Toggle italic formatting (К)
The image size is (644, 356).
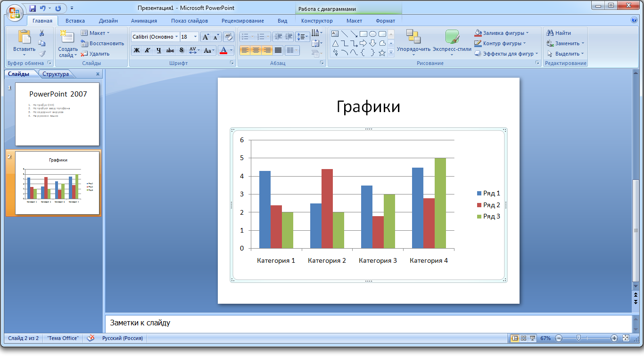pyautogui.click(x=148, y=50)
